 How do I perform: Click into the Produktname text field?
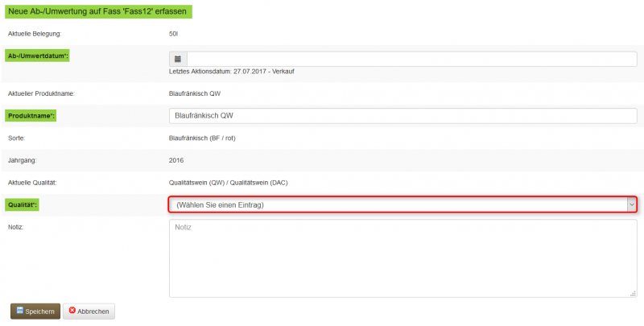[x=402, y=116]
